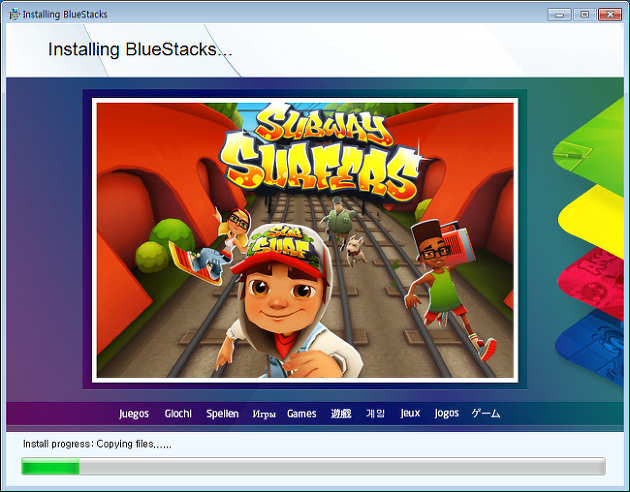Viewport: 630px width, 492px height.
Task: Click the yellow BlueStacks logo layer
Action: (594, 220)
